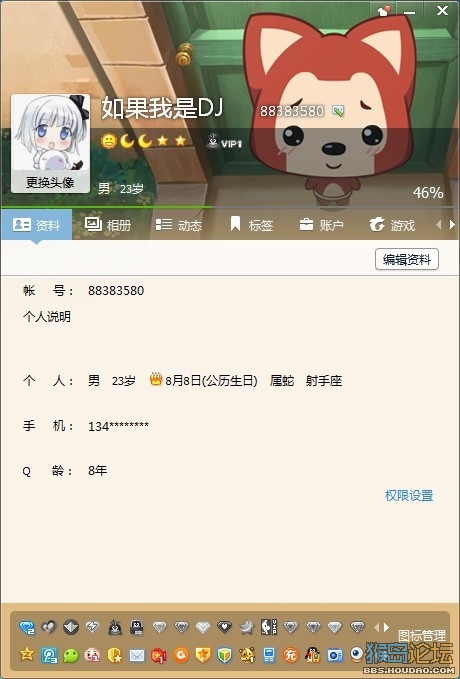Show previous service icons with left arrow
Viewport: 460px width, 679px height.
point(376,627)
